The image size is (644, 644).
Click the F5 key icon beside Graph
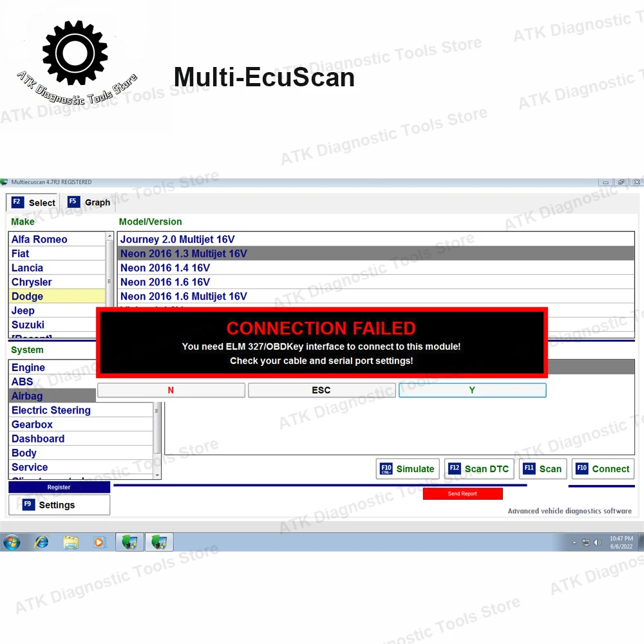tap(73, 202)
